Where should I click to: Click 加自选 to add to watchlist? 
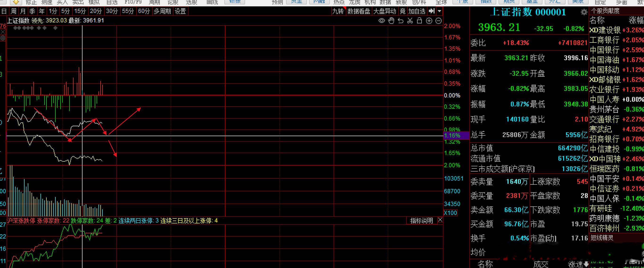[x=417, y=11]
